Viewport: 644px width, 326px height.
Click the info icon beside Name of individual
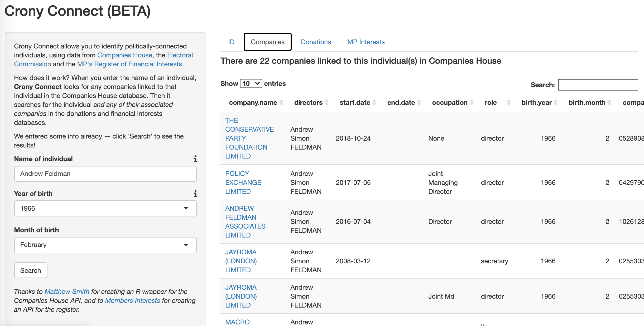click(195, 159)
